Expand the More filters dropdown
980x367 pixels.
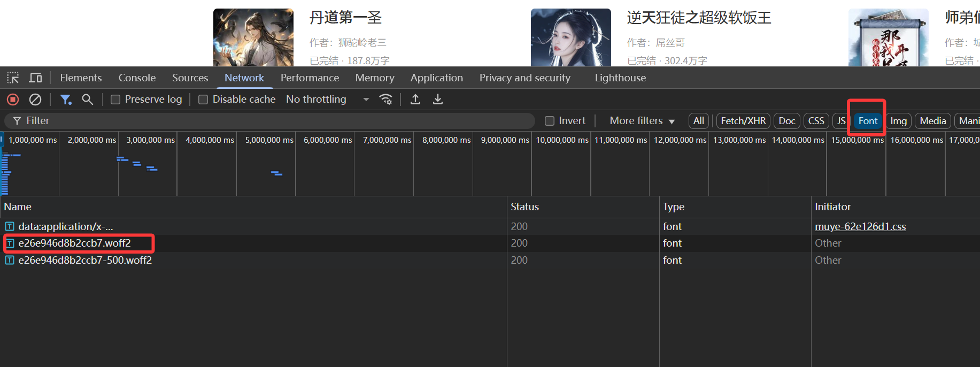tap(642, 121)
